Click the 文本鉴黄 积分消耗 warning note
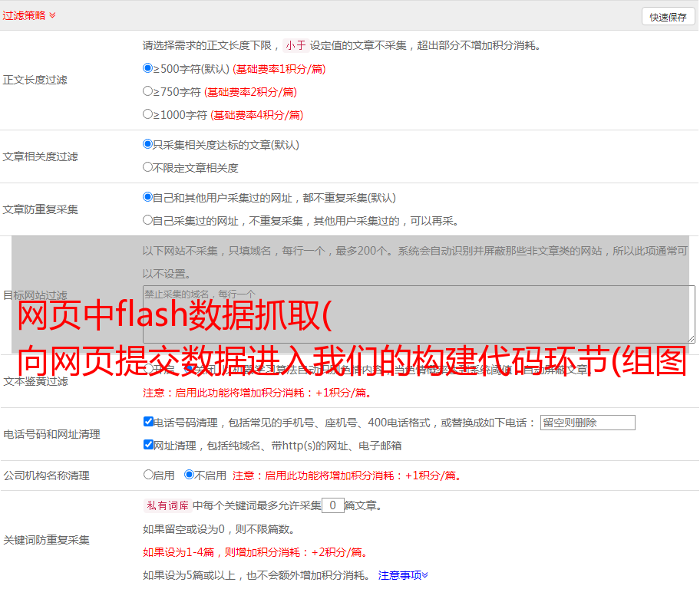This screenshot has height=589, width=700. [258, 393]
